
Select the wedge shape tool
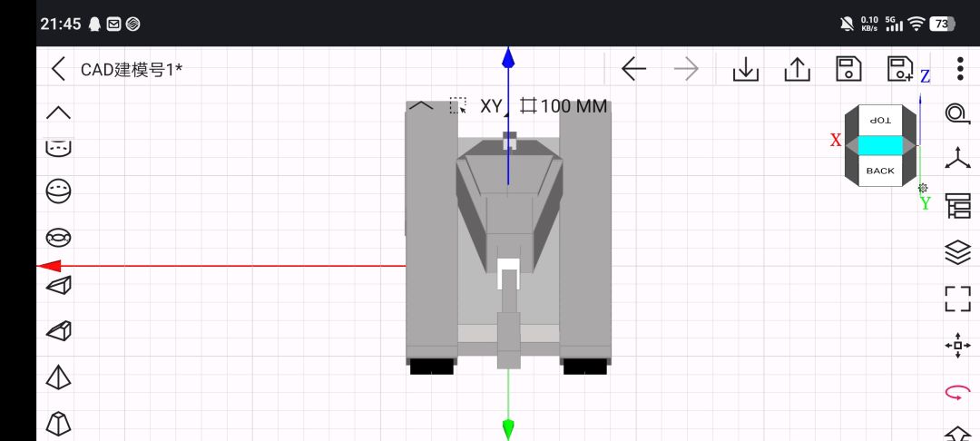pyautogui.click(x=59, y=285)
